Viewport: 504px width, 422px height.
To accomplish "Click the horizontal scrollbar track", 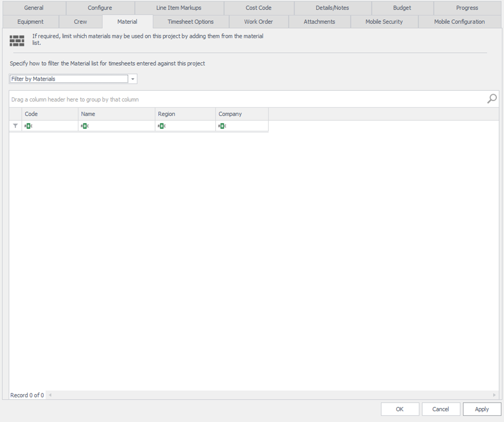I will [x=271, y=395].
